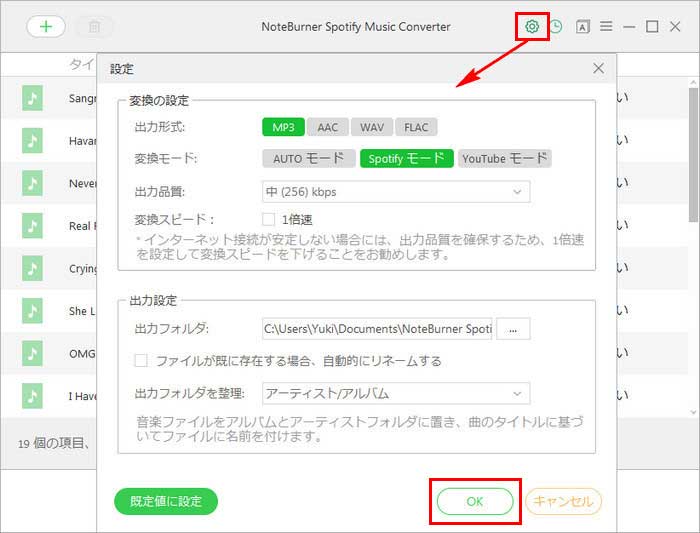Click music note icon for Never track

tap(32, 183)
